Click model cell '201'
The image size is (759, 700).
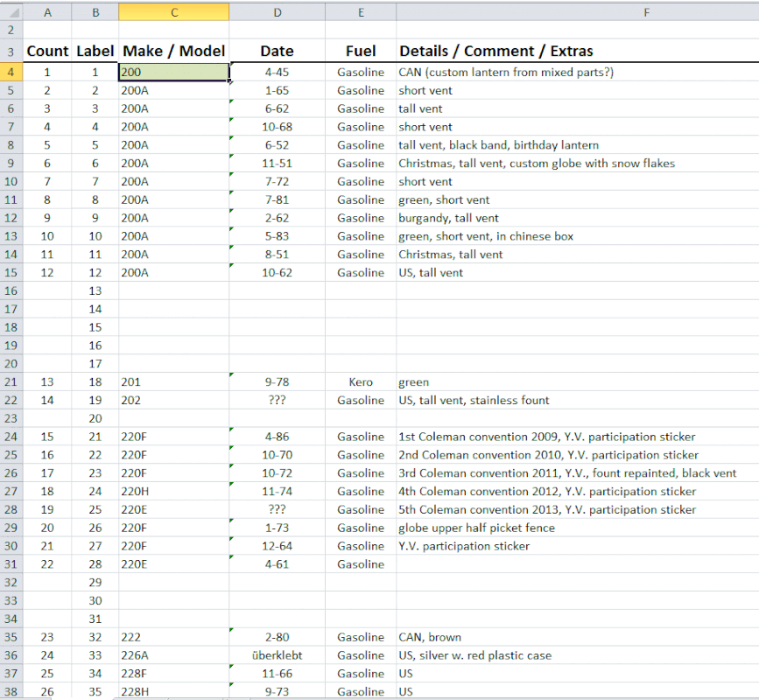tap(174, 382)
